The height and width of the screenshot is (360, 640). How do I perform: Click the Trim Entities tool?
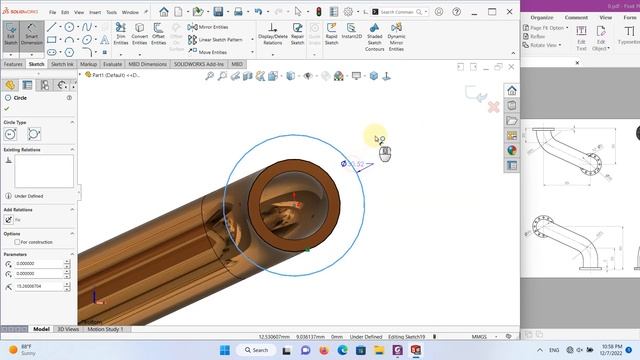(121, 34)
